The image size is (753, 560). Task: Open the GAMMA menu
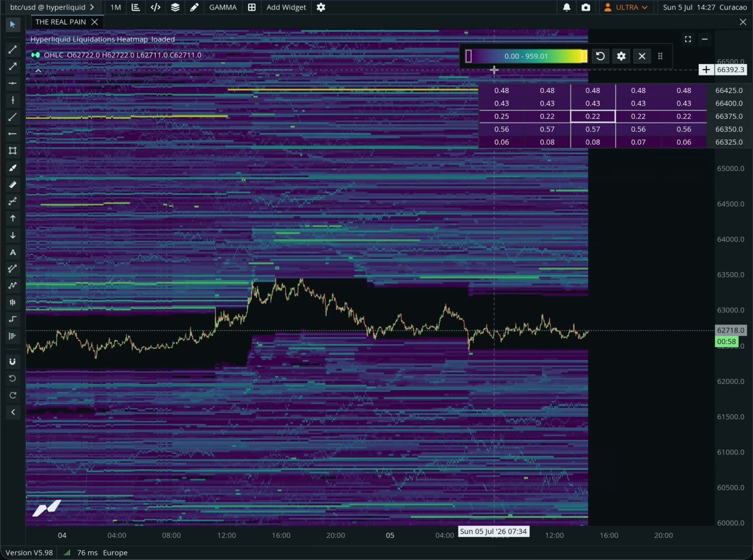pyautogui.click(x=223, y=8)
